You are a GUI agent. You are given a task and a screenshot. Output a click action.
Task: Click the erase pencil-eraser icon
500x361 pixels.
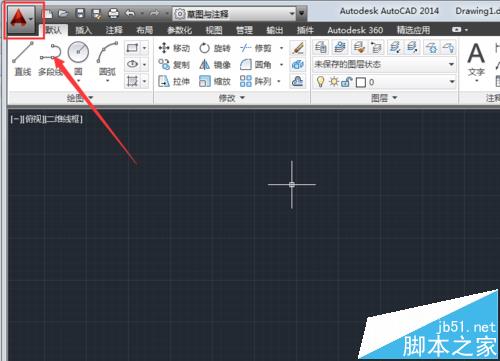point(298,48)
